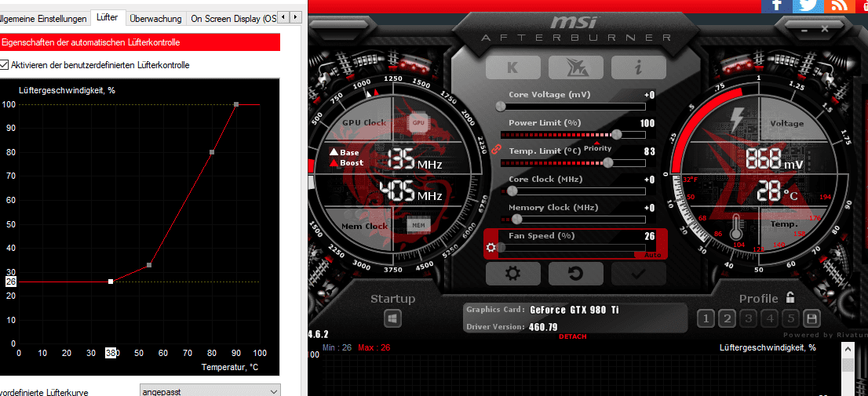The height and width of the screenshot is (396, 868).
Task: Click the Temp. Limit value 83
Action: pyautogui.click(x=650, y=151)
